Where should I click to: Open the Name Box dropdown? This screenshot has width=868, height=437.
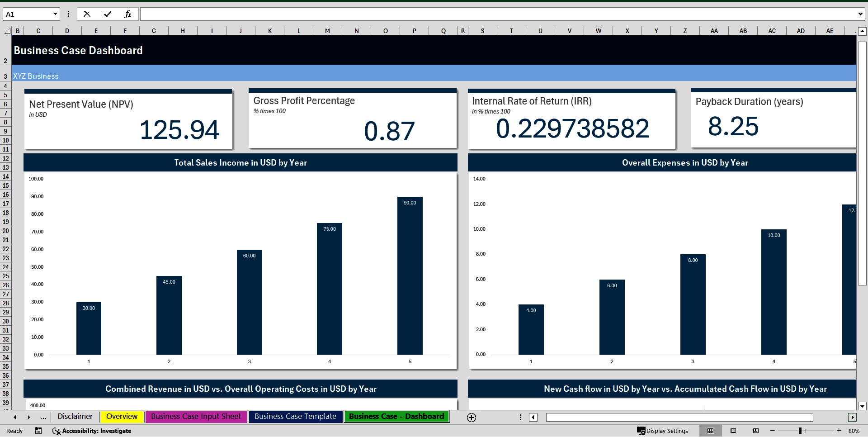pos(55,14)
